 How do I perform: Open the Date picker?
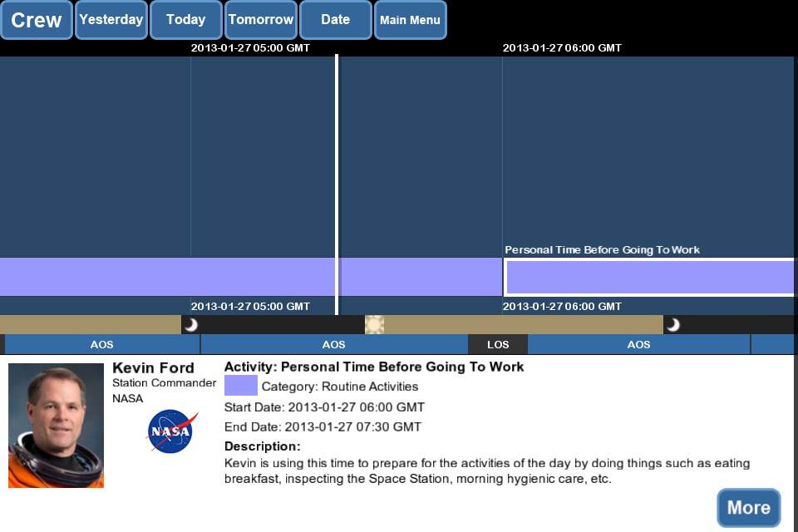click(x=335, y=20)
